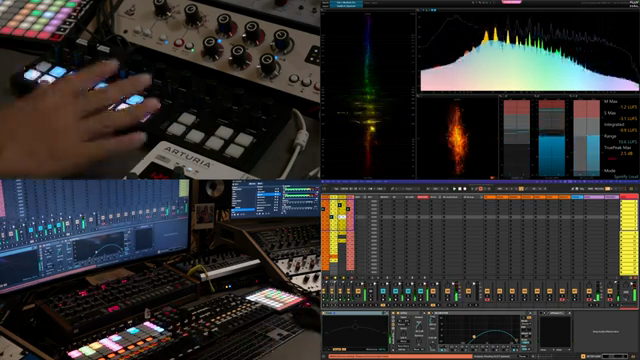640x360 pixels.
Task: Click the orange icon in bottom status bar
Action: (583, 356)
